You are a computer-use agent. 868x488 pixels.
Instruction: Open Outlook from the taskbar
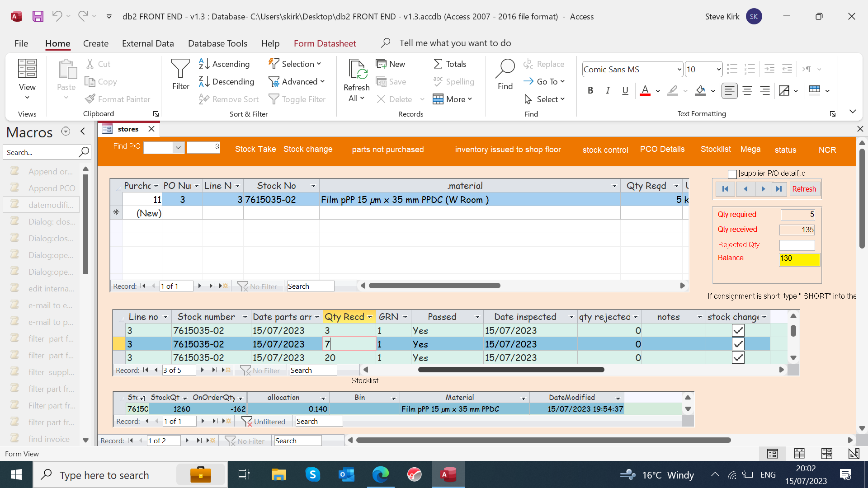point(346,474)
